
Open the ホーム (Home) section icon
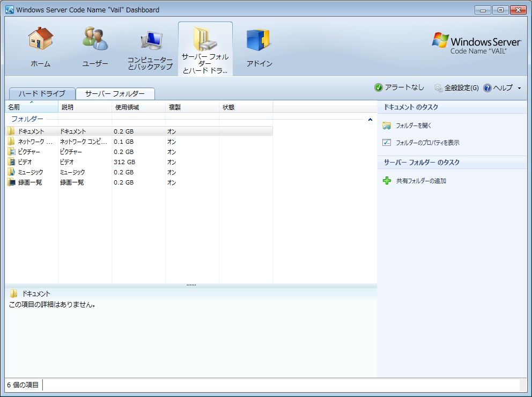click(x=40, y=40)
